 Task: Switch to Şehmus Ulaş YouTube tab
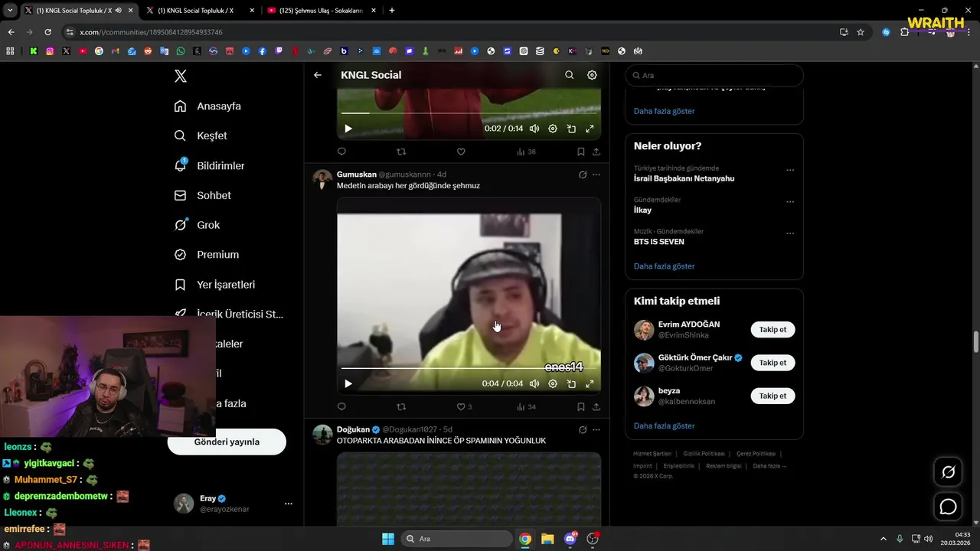pos(322,11)
